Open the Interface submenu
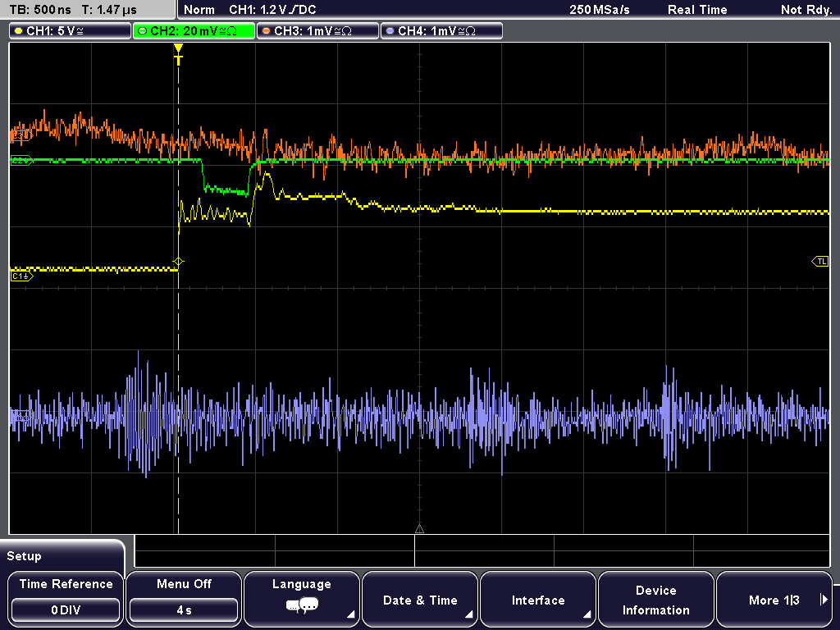Screen dimensions: 840x630 tap(538, 599)
